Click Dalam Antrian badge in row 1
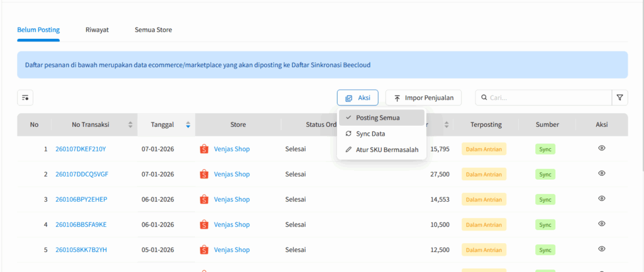644x272 pixels. point(484,149)
